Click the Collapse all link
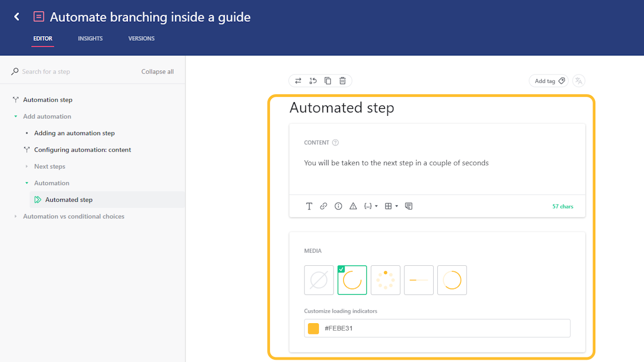The width and height of the screenshot is (644, 362). [157, 71]
